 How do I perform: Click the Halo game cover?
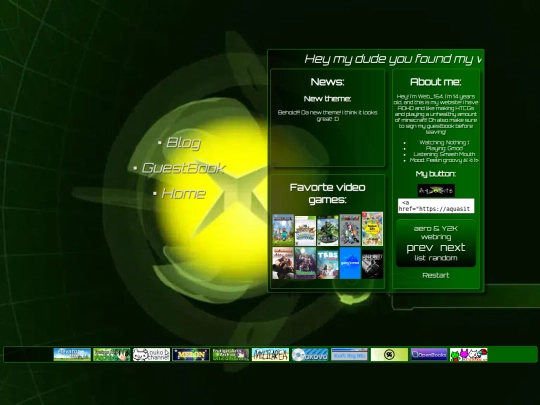coord(328,231)
